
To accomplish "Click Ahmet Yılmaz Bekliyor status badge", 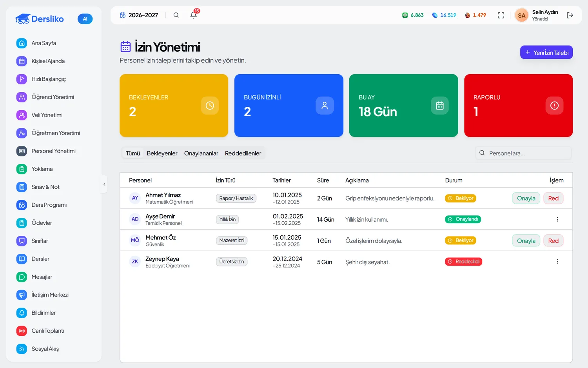I will 461,199.
